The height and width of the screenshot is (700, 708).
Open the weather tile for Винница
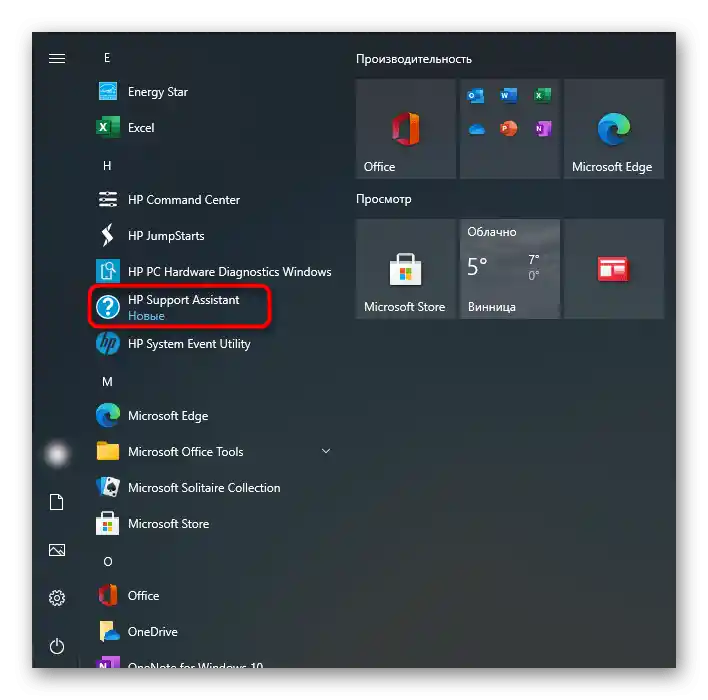point(510,269)
